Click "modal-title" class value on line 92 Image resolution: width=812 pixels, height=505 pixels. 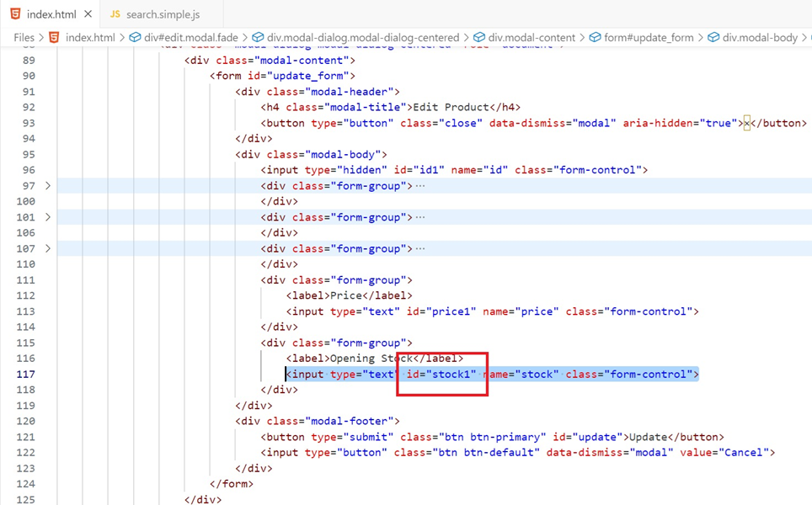(x=368, y=107)
